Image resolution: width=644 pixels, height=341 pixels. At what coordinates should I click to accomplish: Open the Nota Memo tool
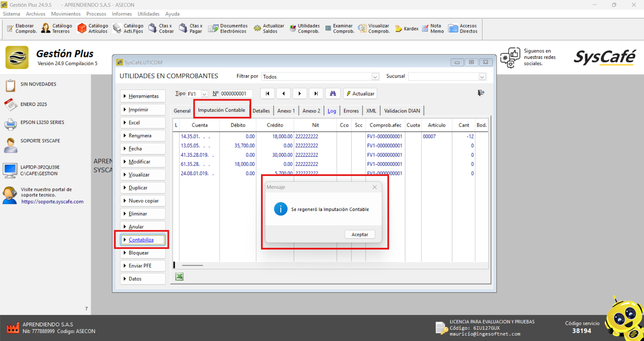coord(433,29)
